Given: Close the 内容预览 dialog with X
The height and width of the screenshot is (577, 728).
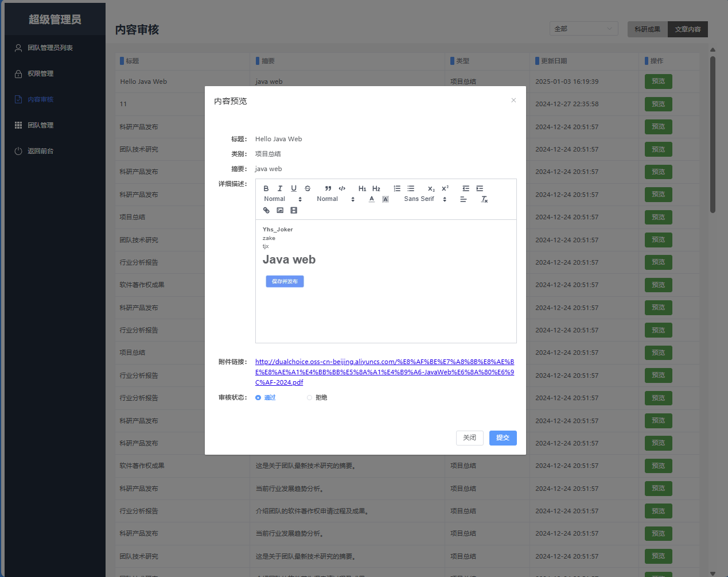Looking at the screenshot, I should click(513, 100).
